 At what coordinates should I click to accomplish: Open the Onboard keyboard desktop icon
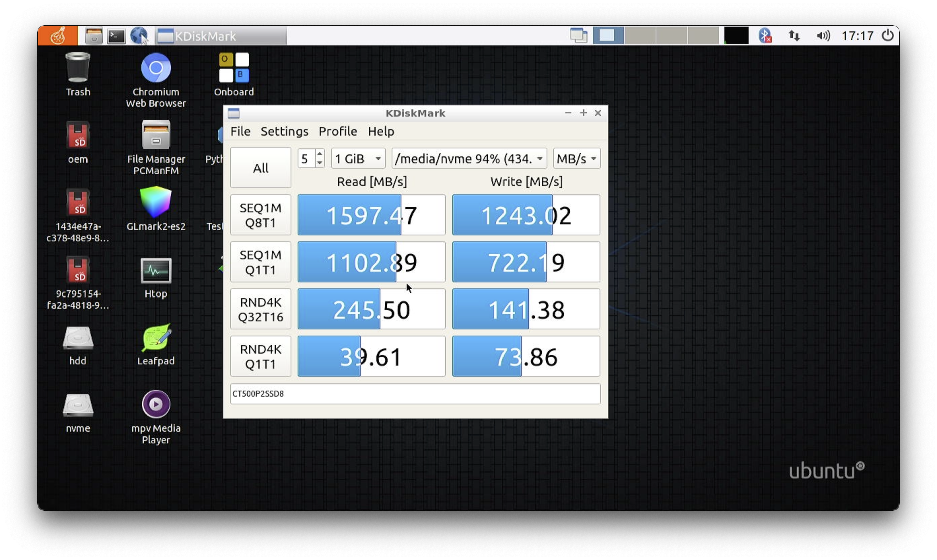[x=234, y=74]
